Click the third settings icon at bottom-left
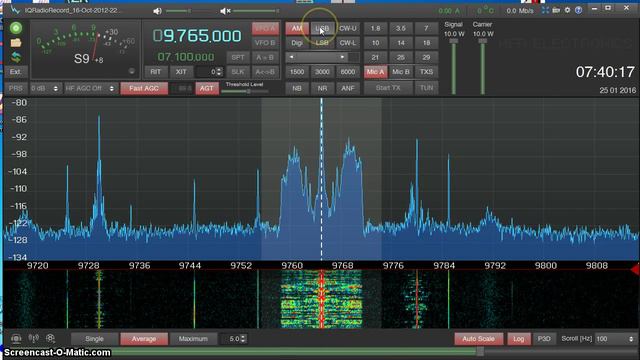This screenshot has height=360, width=640. [50, 338]
